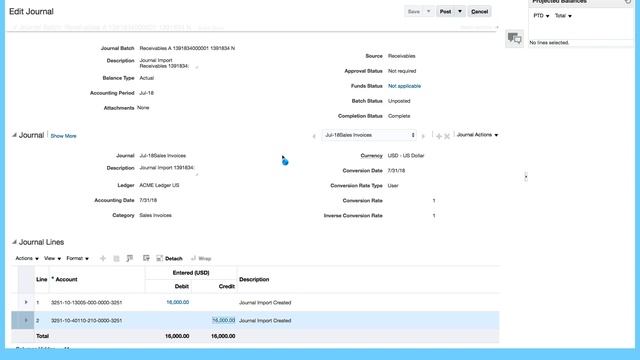Refresh the Projected Balances panel
This screenshot has height=360, width=640.
[628, 2]
